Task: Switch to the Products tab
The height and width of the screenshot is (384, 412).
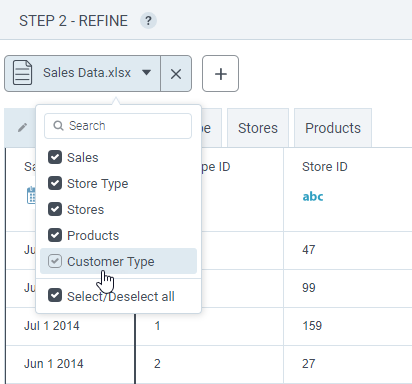Action: tap(333, 128)
